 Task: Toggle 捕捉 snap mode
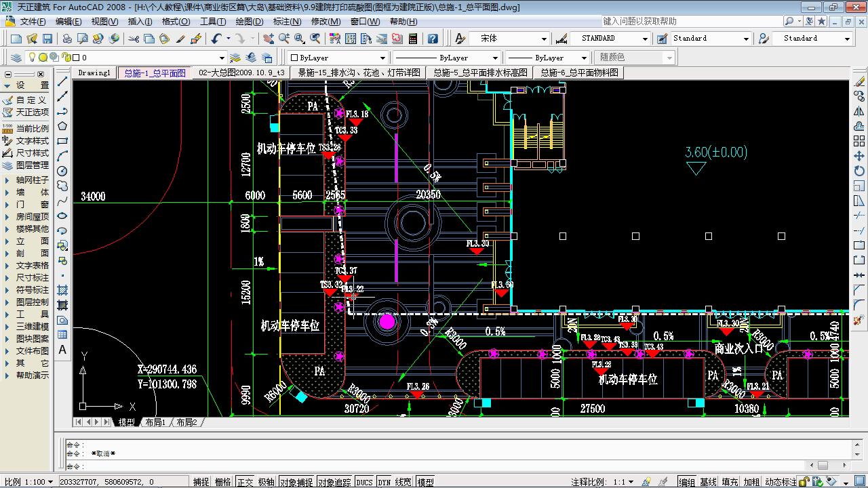coord(201,482)
